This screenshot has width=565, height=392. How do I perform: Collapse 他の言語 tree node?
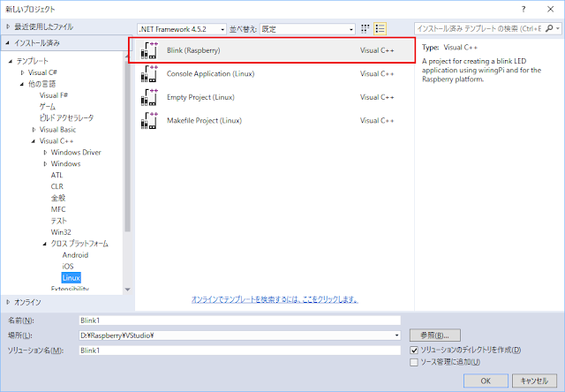coord(22,84)
